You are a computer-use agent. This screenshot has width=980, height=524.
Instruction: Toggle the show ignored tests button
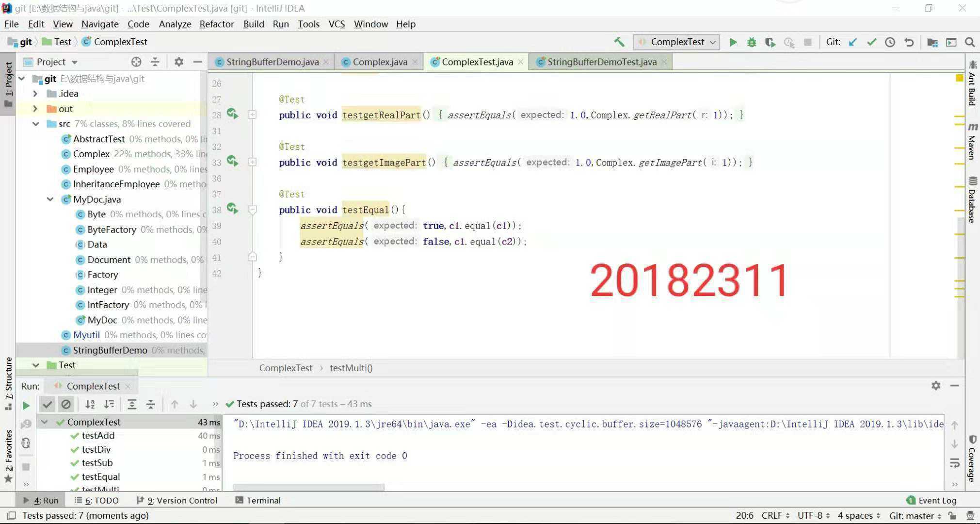pyautogui.click(x=66, y=404)
